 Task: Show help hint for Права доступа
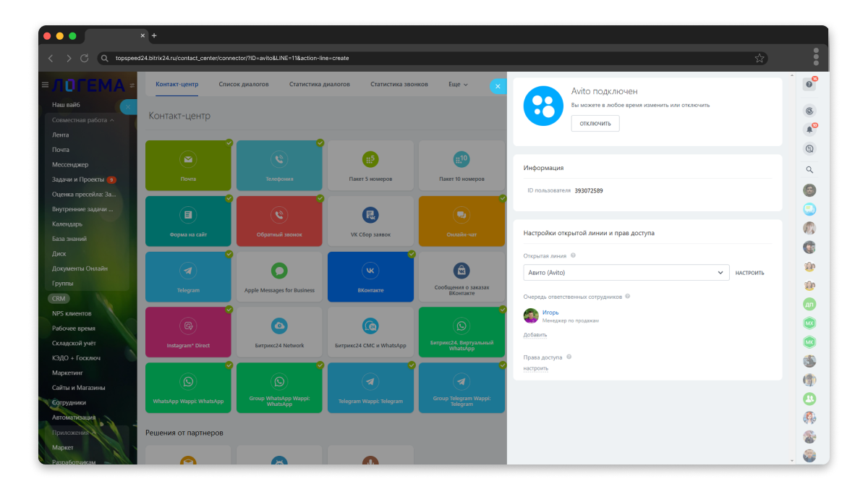coord(569,357)
